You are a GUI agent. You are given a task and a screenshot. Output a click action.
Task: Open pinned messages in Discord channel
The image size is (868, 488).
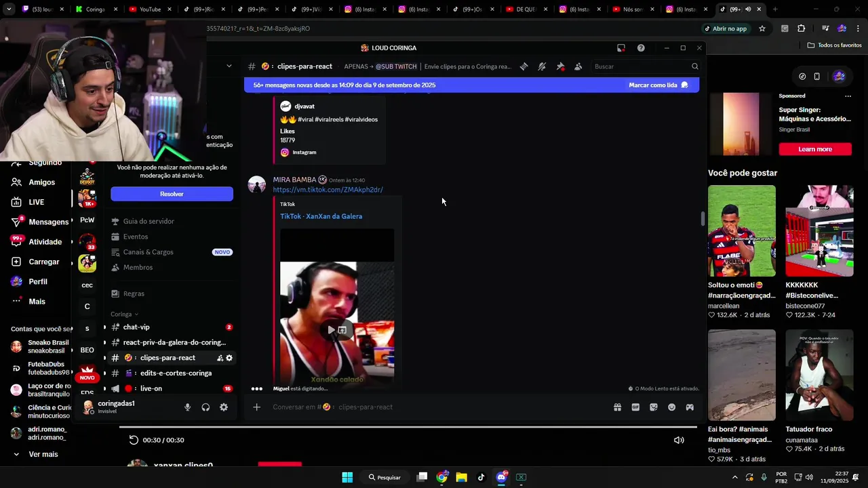pyautogui.click(x=560, y=66)
